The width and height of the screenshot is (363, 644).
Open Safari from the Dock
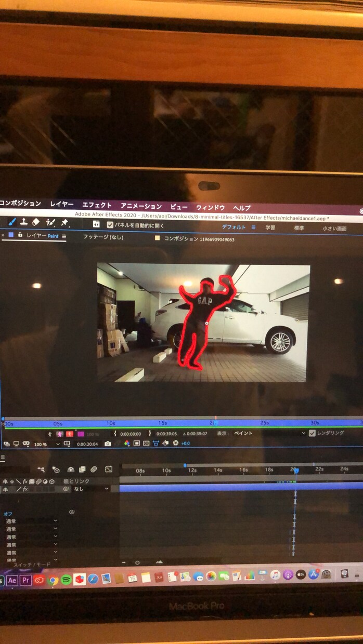coord(93,579)
